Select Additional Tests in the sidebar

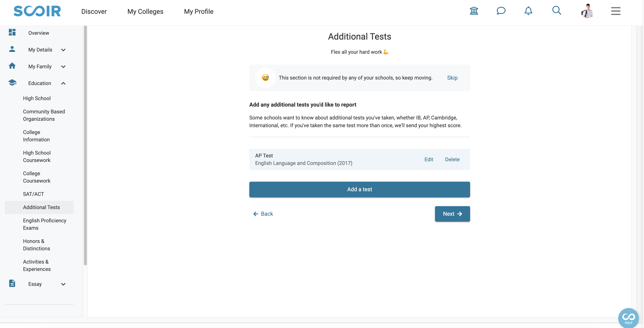39,207
